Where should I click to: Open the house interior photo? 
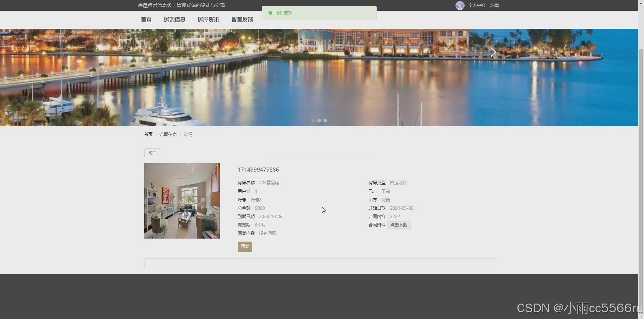click(x=182, y=201)
